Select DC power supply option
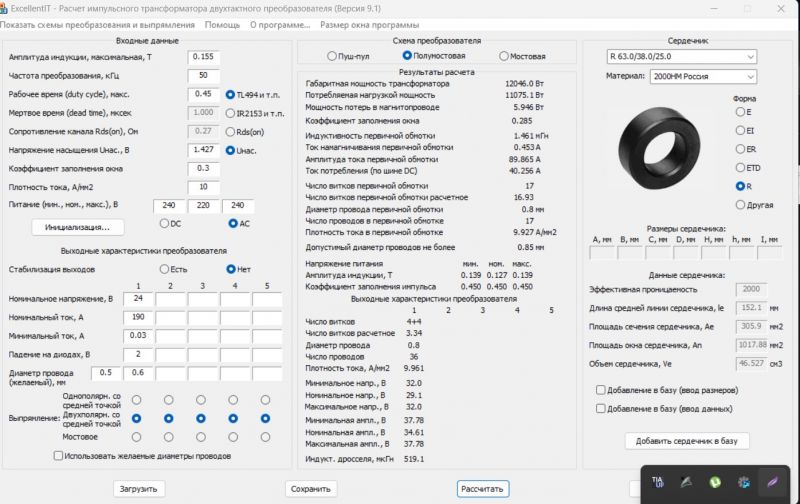 click(164, 223)
